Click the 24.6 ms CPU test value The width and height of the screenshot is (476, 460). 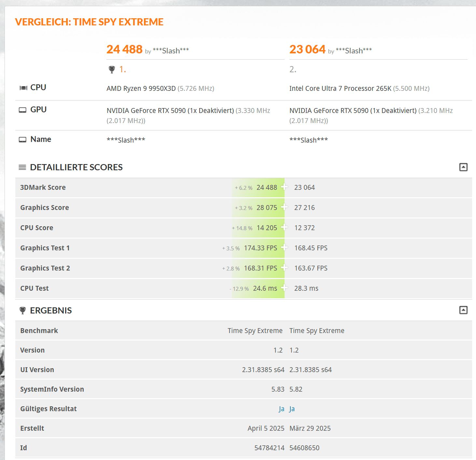265,288
